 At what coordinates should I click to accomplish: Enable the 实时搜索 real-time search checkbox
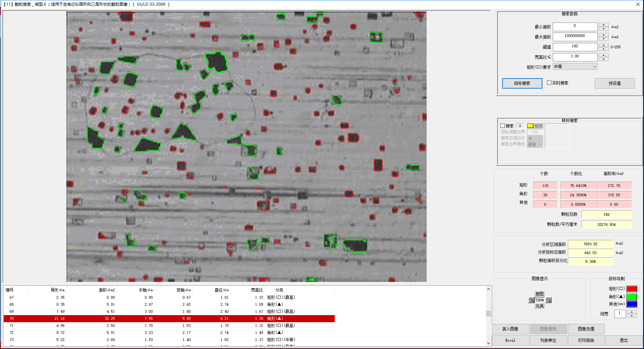point(549,83)
